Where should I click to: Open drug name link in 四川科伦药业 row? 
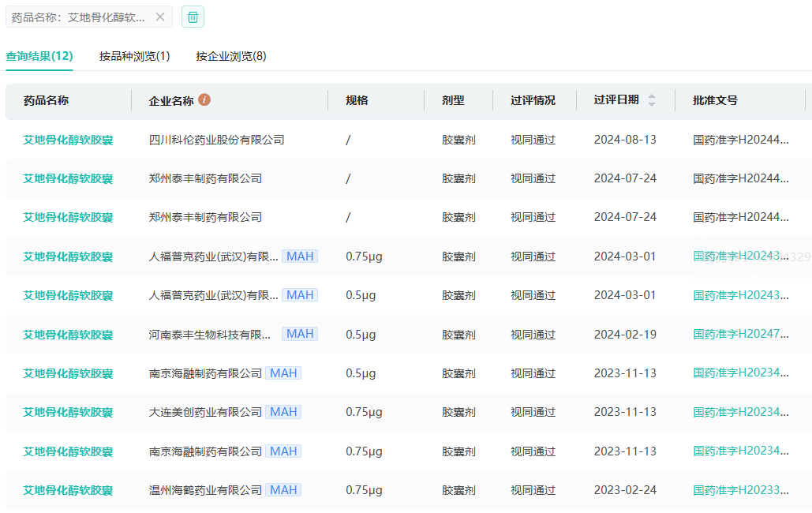[x=68, y=140]
